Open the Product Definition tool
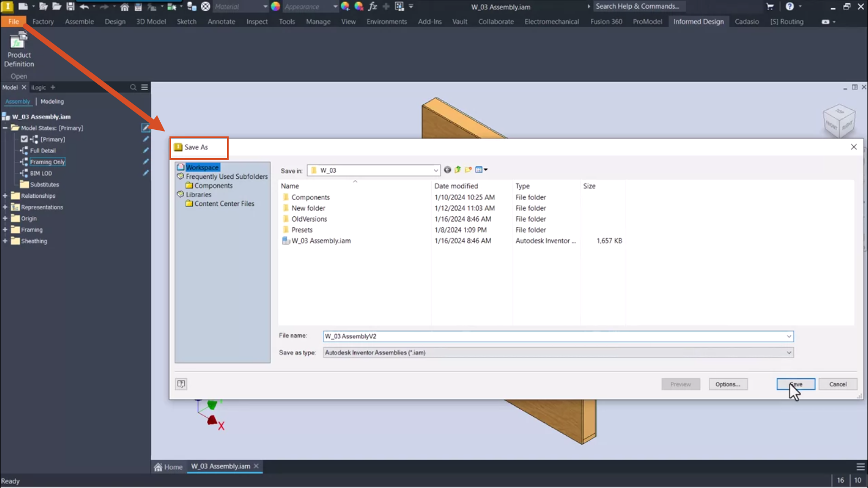Image resolution: width=868 pixels, height=488 pixels. (x=19, y=49)
